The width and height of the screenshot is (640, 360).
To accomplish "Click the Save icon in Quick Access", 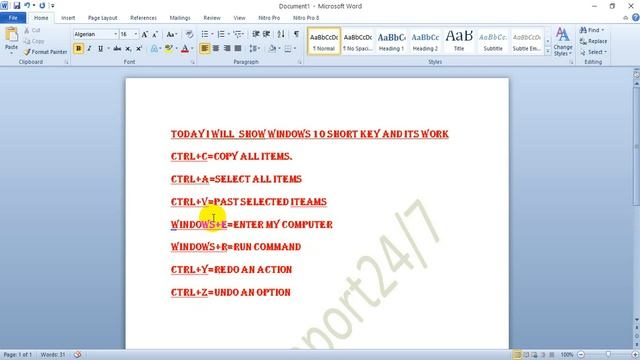I will (17, 6).
